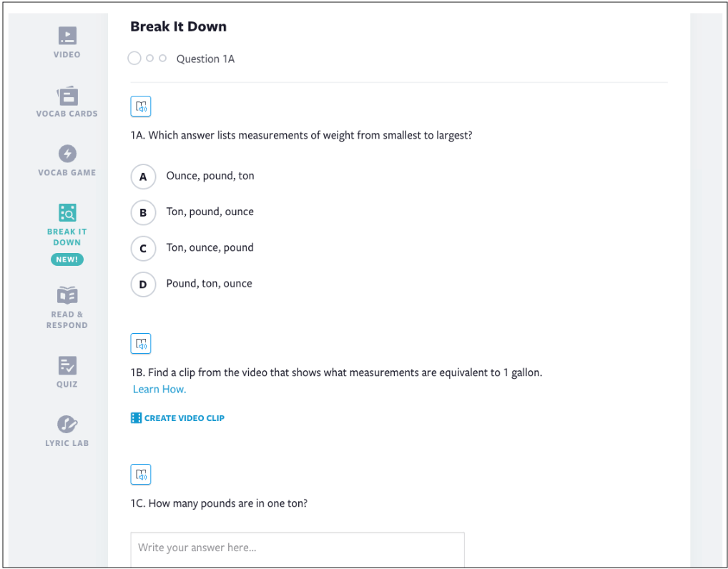Go to the large first question progress circle
The image size is (728, 569).
[x=134, y=59]
